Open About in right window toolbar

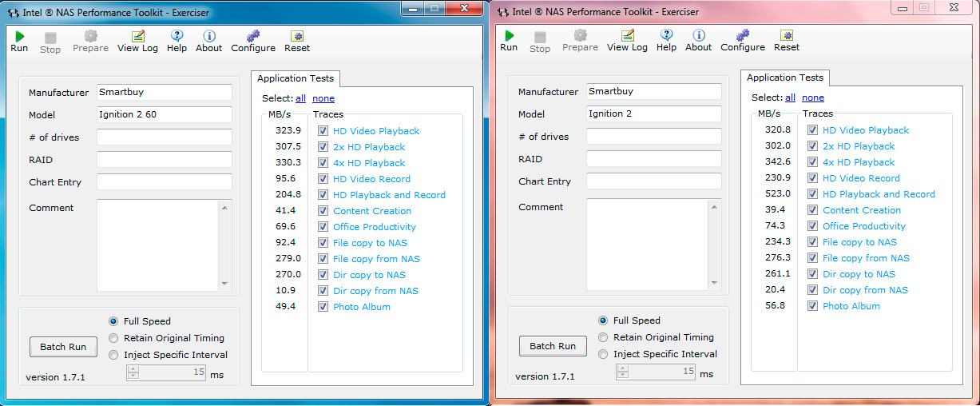pos(699,35)
